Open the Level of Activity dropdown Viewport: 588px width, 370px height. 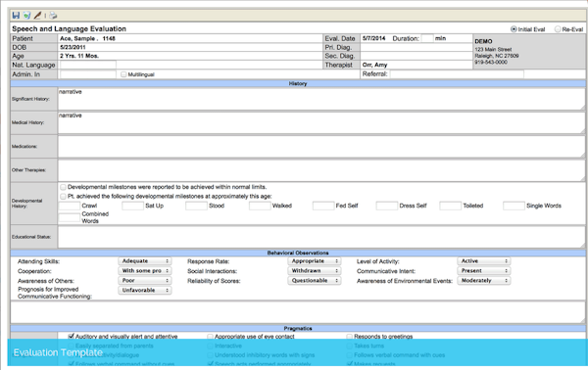tap(484, 261)
